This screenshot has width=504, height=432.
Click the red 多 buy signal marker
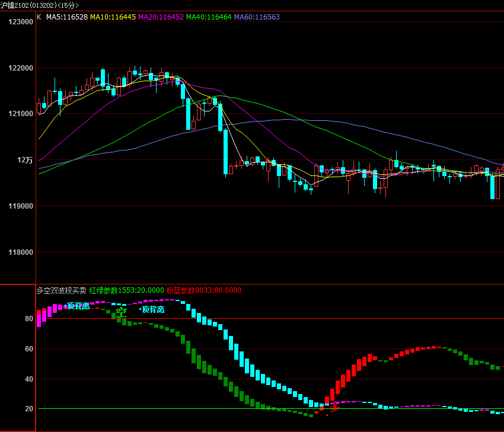[334, 407]
